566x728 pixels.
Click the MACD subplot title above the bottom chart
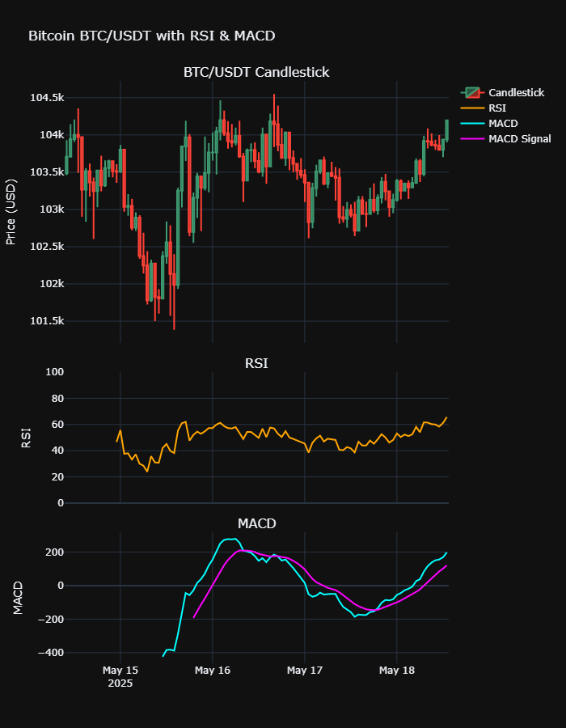256,523
